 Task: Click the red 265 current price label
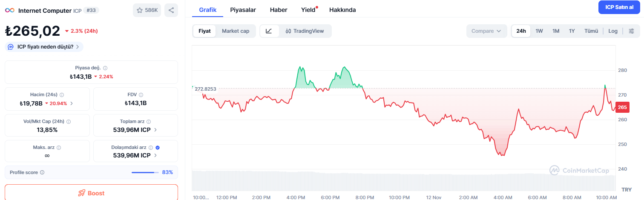click(622, 107)
